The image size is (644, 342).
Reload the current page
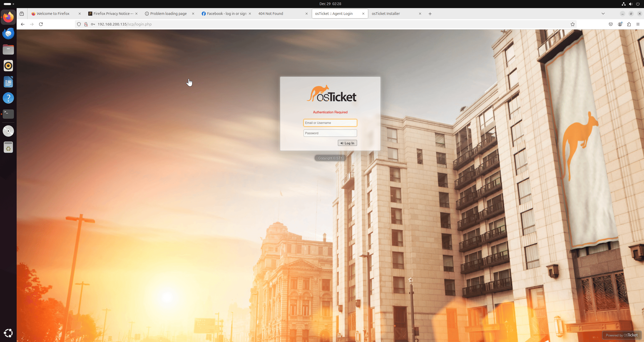click(x=41, y=24)
